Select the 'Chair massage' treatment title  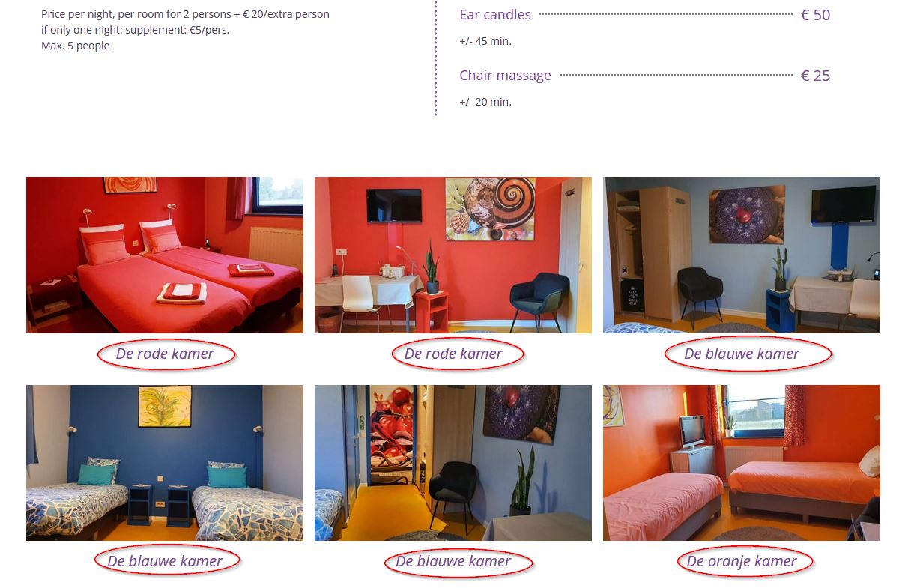[505, 75]
